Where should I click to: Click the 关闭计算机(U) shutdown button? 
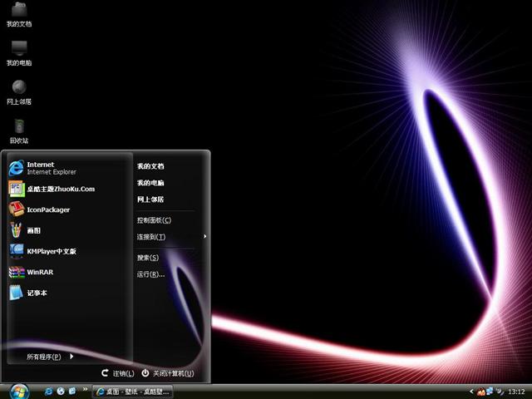[x=168, y=374]
